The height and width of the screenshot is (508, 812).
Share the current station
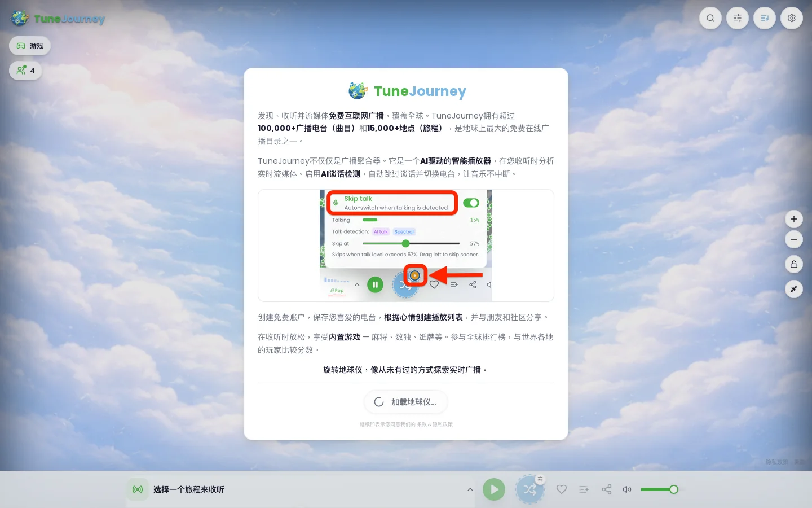click(607, 489)
